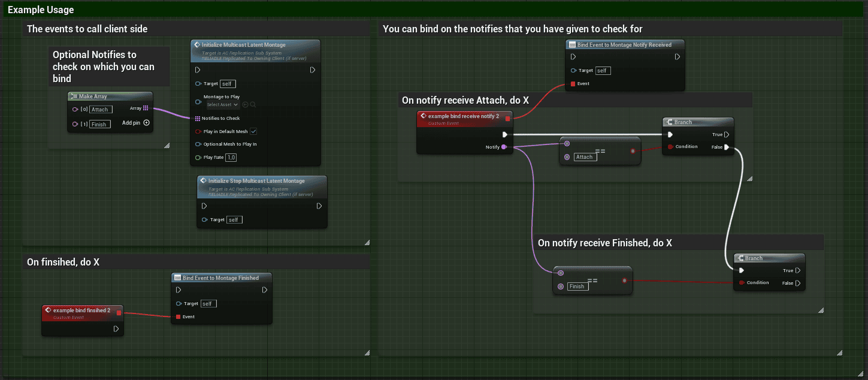Click the use-selected-asset arrow icon beside Select Asset
868x380 pixels.
coord(246,105)
